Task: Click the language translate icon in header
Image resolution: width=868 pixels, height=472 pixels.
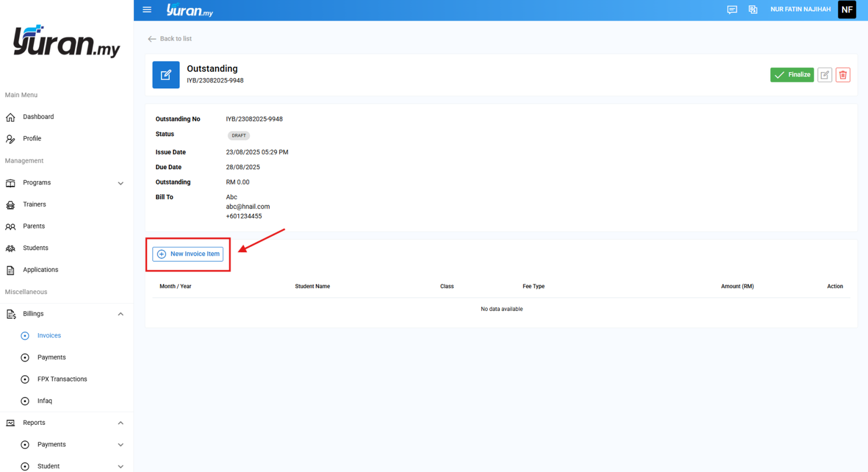Action: 753,10
